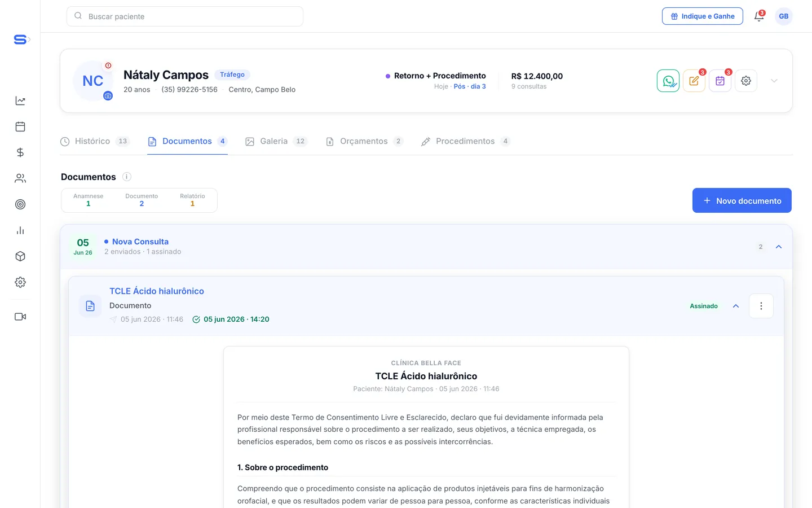Click the Buscar paciente search field

tap(185, 16)
